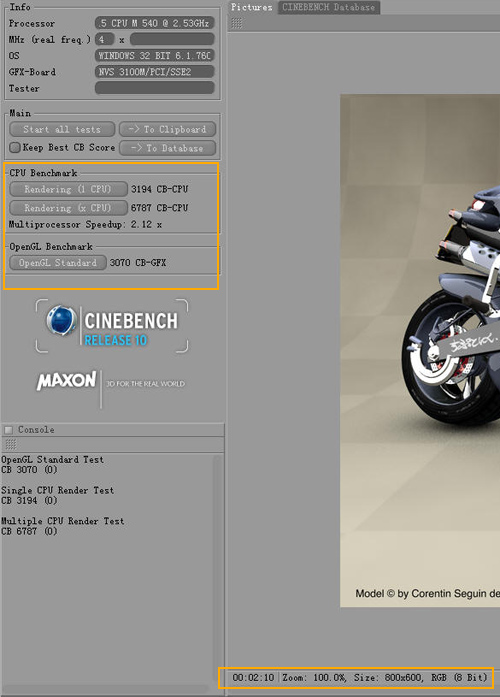Image resolution: width=500 pixels, height=697 pixels.
Task: Click the rendered motorcycle picture
Action: click(x=420, y=350)
